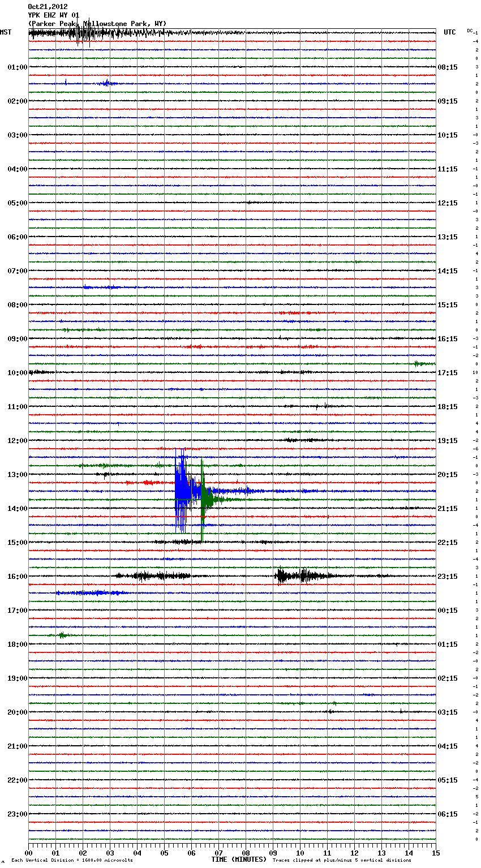This screenshot has width=481, height=868.
Task: Click the station code YPK EHZ WY 01
Action: tap(54, 15)
